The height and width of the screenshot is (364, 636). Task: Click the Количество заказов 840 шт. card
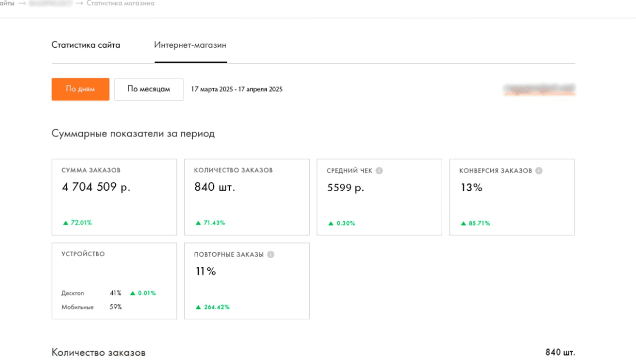(247, 197)
